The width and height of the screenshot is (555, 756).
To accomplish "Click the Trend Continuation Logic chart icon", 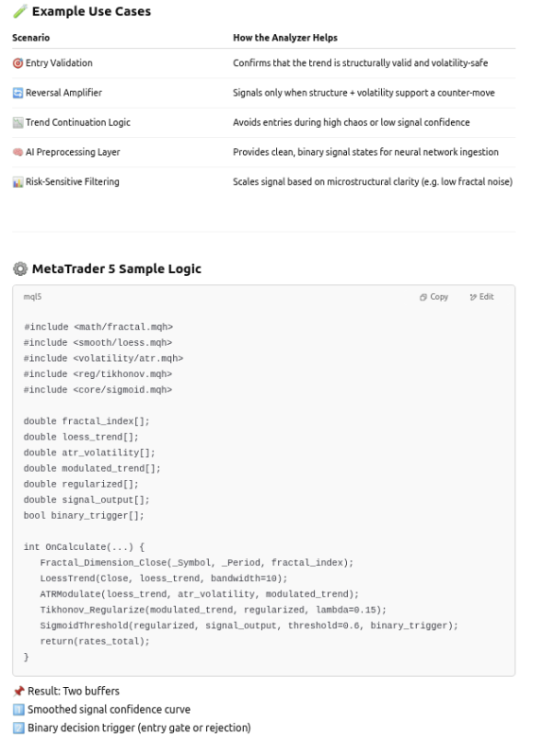I will coord(17,122).
